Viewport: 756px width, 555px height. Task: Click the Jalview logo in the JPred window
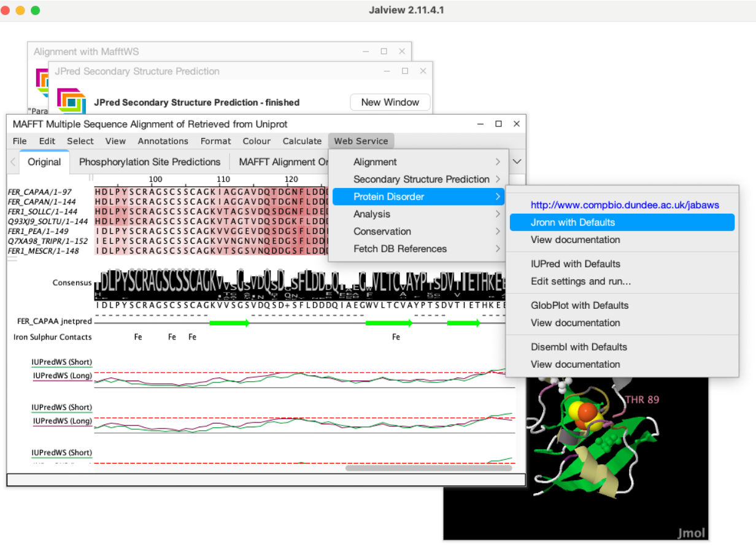tap(71, 101)
